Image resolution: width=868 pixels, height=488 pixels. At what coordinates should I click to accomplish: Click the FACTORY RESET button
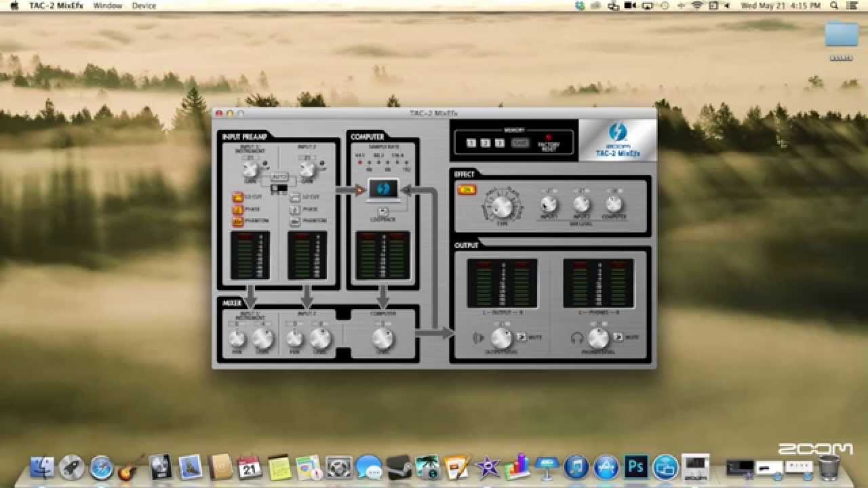pyautogui.click(x=548, y=139)
